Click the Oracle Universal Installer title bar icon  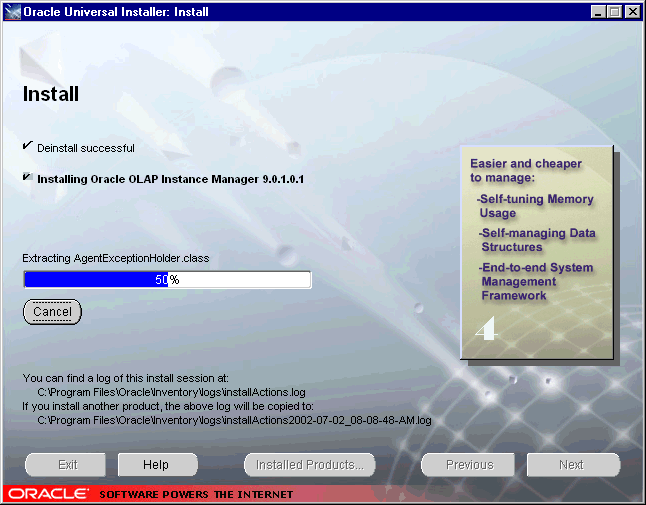coord(13,12)
